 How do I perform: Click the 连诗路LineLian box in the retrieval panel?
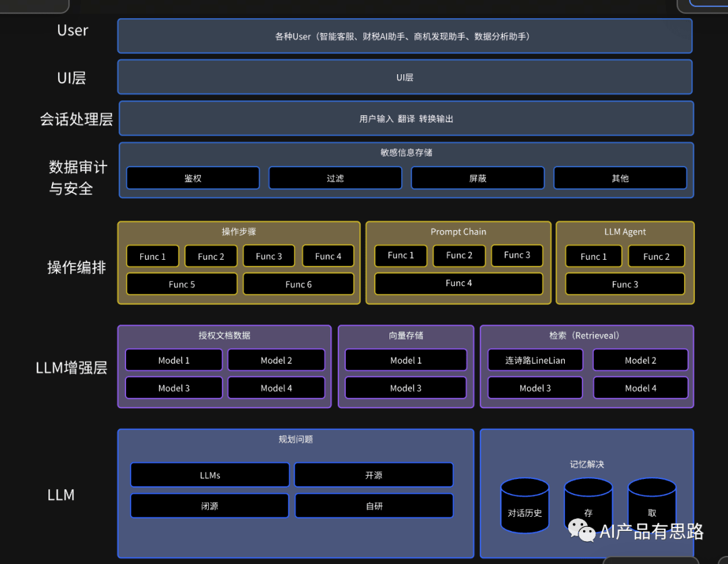point(535,360)
